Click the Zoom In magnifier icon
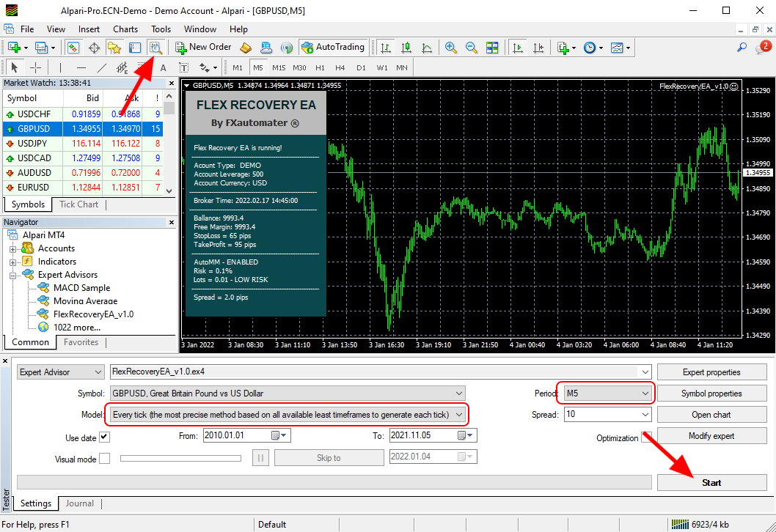The image size is (776, 532). [451, 48]
